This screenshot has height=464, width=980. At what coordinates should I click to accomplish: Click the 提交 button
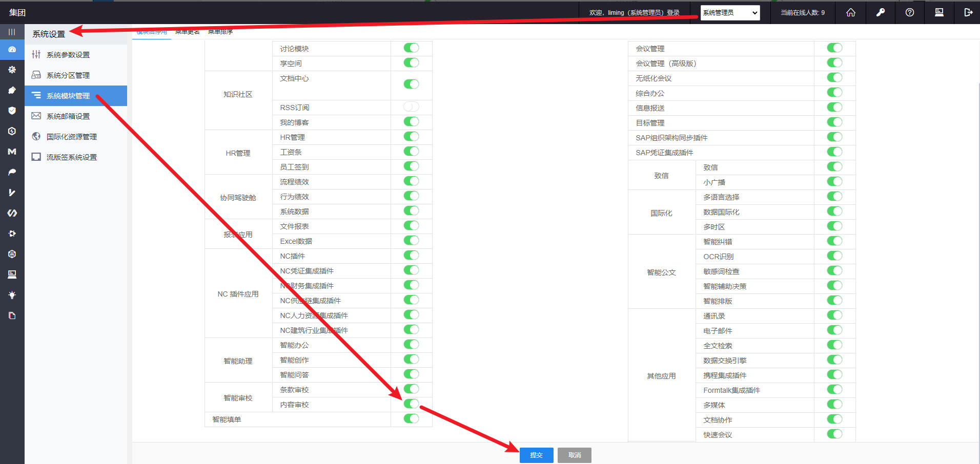coord(537,455)
